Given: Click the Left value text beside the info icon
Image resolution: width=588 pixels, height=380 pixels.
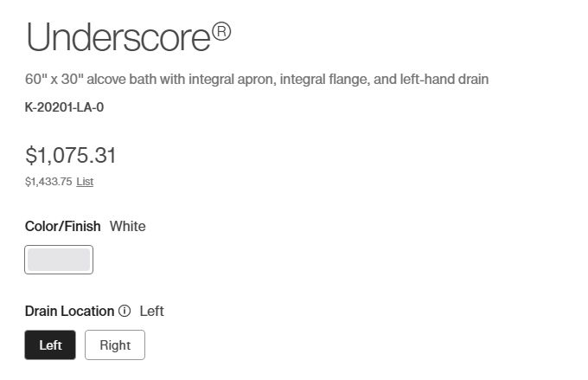Looking at the screenshot, I should [151, 311].
